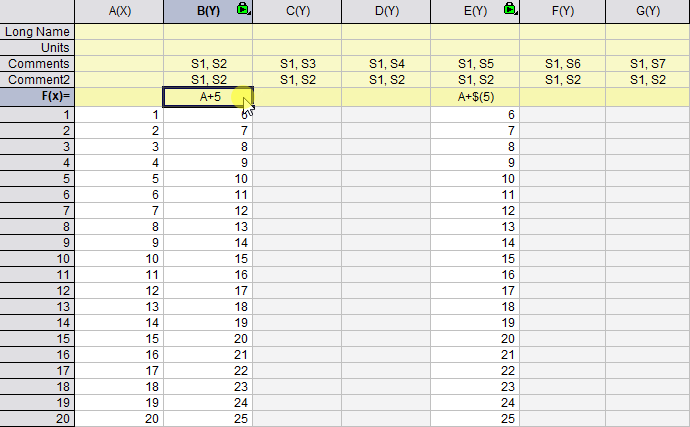690x427 pixels.
Task: Click the Units row label
Action: pos(37,48)
